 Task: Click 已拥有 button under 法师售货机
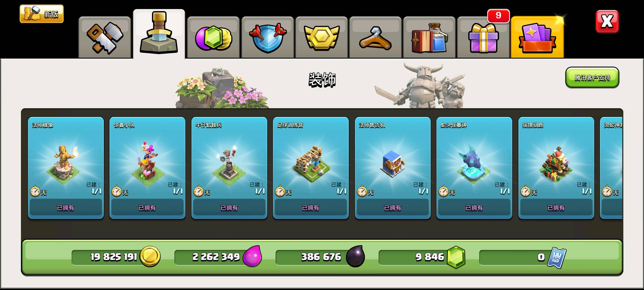[393, 207]
